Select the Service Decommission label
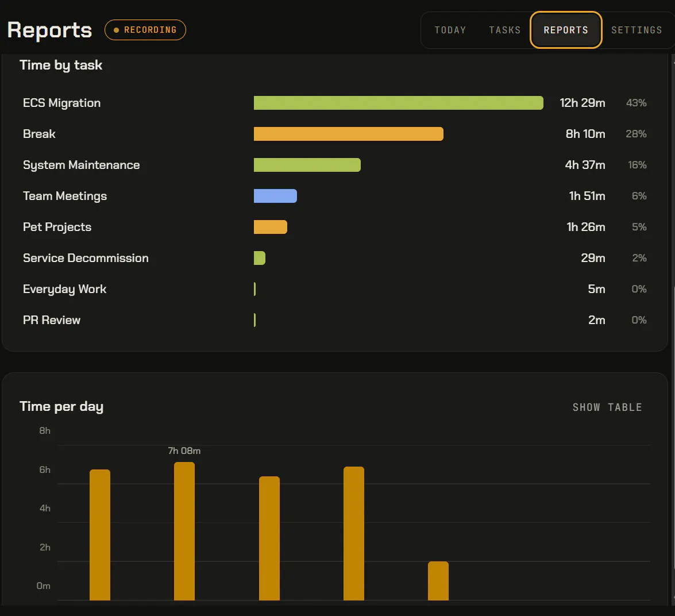 tap(86, 258)
